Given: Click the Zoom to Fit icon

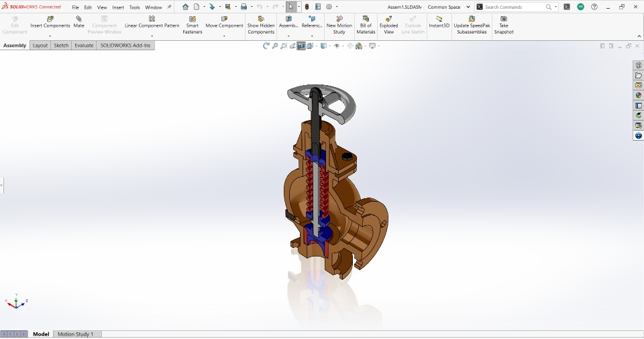Looking at the screenshot, I should coord(275,46).
